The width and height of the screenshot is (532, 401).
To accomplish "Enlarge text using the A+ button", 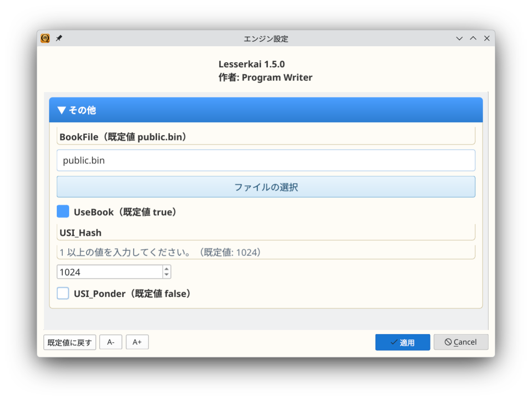I will (137, 342).
